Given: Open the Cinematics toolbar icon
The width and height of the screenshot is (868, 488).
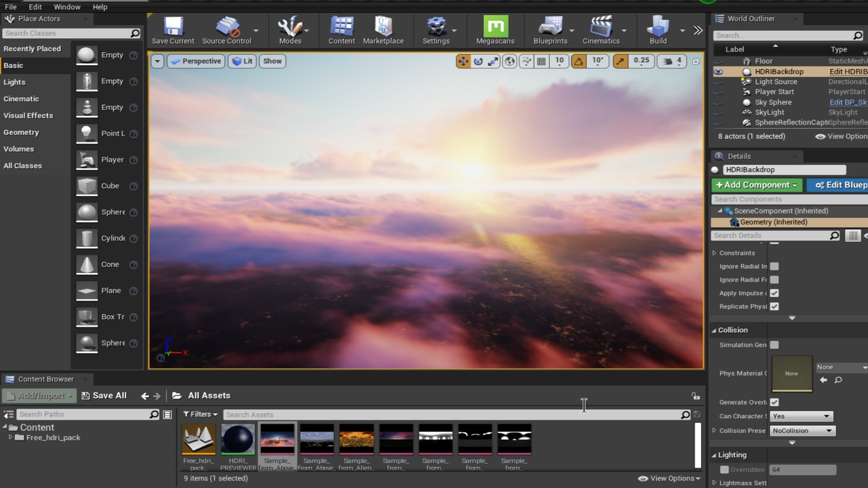Looking at the screenshot, I should click(x=601, y=30).
